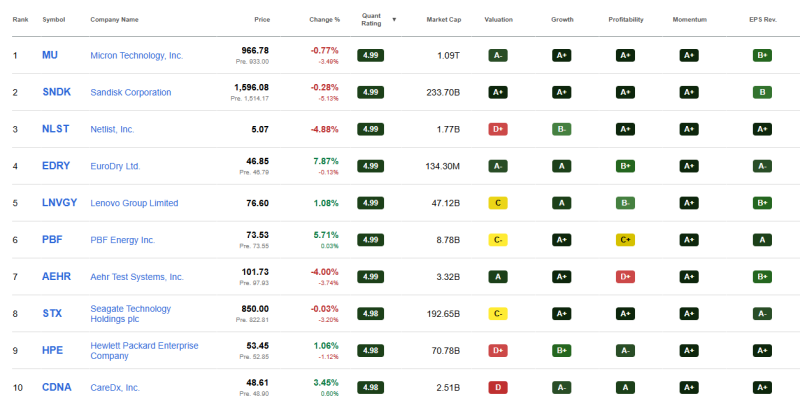Open STX ticker symbol link
The image size is (800, 399).
tap(52, 313)
